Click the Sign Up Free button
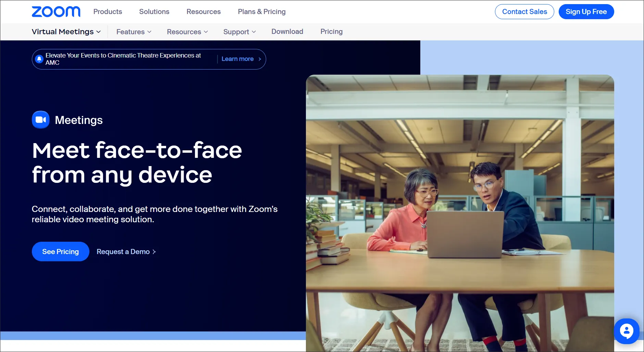Viewport: 644px width, 352px height. (x=586, y=12)
